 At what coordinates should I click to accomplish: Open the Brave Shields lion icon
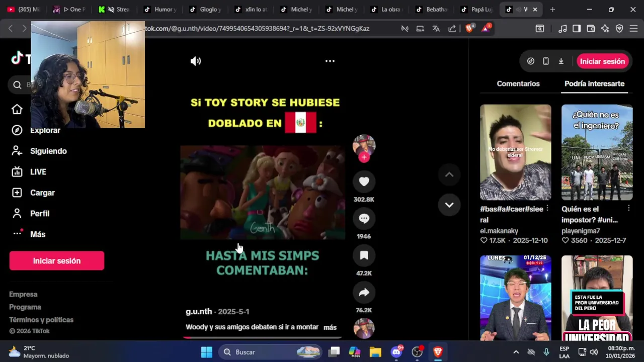(x=469, y=29)
